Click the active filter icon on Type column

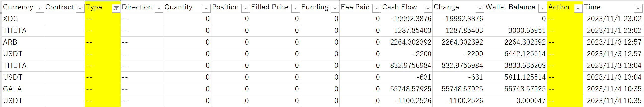pos(116,8)
